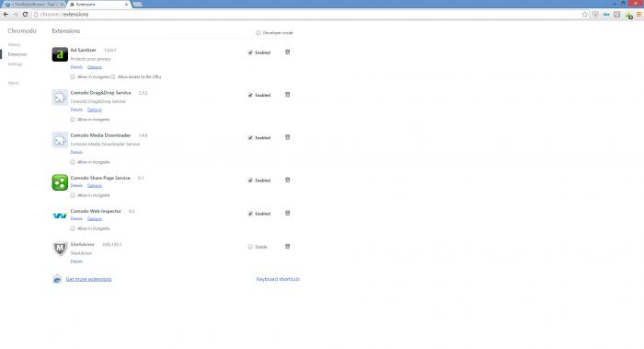Tick the Enable checkbox for SiteAdvisor

pos(250,247)
